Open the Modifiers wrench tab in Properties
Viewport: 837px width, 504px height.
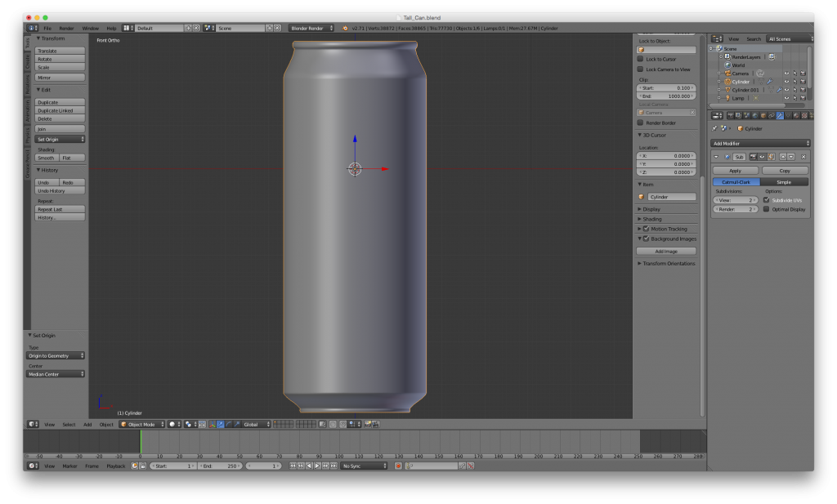(780, 115)
